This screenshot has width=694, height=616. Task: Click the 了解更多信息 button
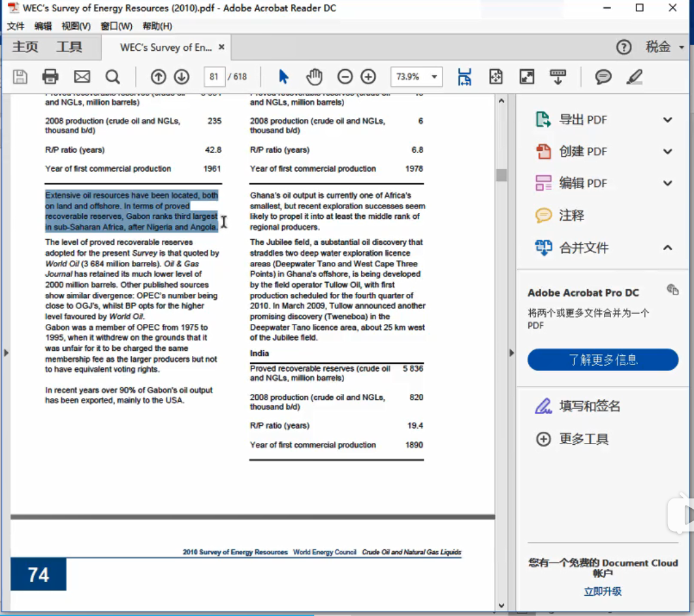click(x=603, y=359)
